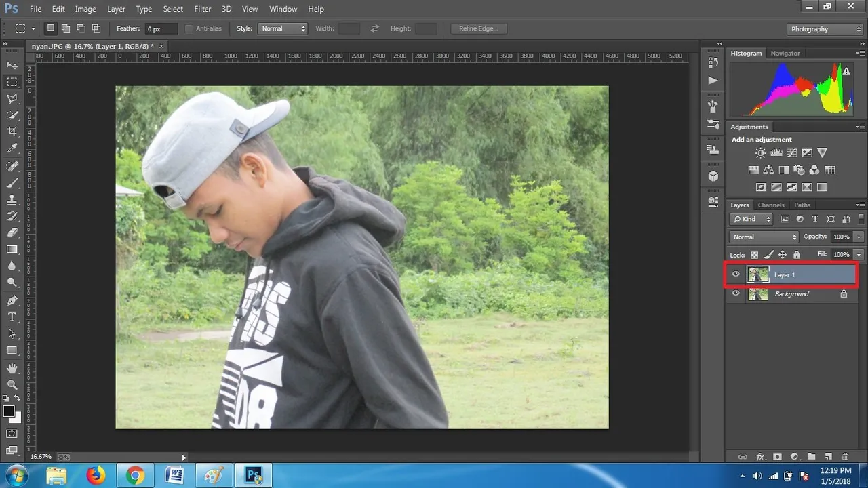This screenshot has width=868, height=488.
Task: Open the History panel icon
Action: [x=713, y=62]
